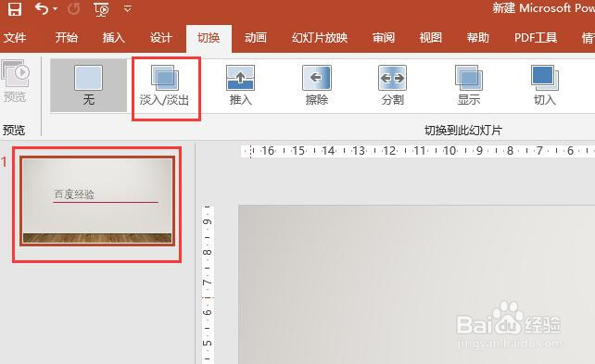This screenshot has width=595, height=364.
Task: Select slide 1 thumbnail 百度经验
Action: click(97, 201)
